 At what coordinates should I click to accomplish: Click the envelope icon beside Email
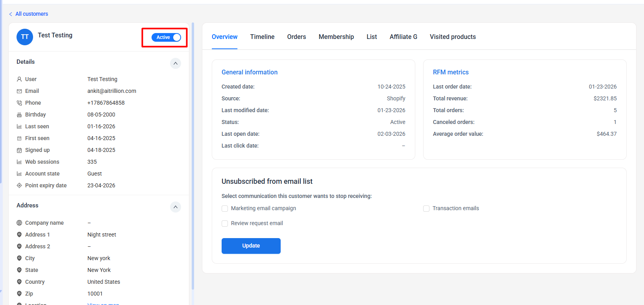[19, 91]
